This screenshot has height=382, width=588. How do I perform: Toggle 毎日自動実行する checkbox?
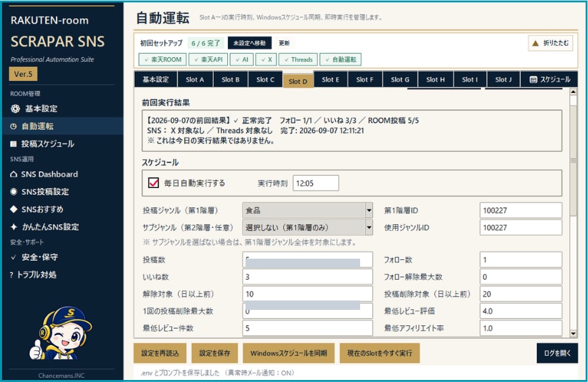point(153,183)
